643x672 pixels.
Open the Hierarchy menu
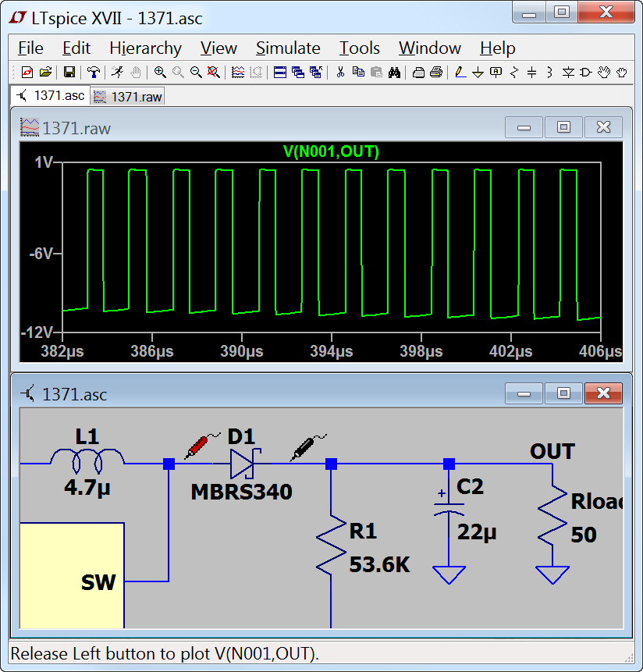point(145,48)
